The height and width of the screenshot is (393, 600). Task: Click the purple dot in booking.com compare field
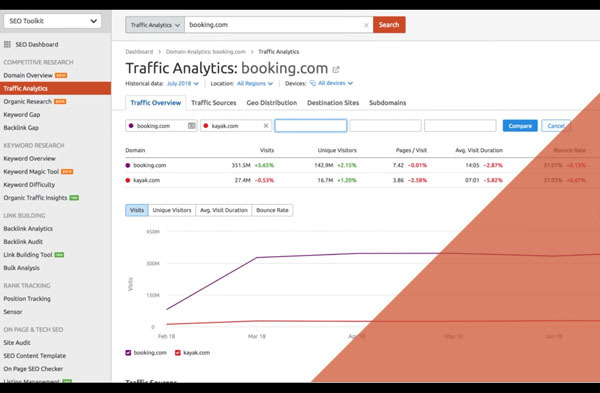131,126
